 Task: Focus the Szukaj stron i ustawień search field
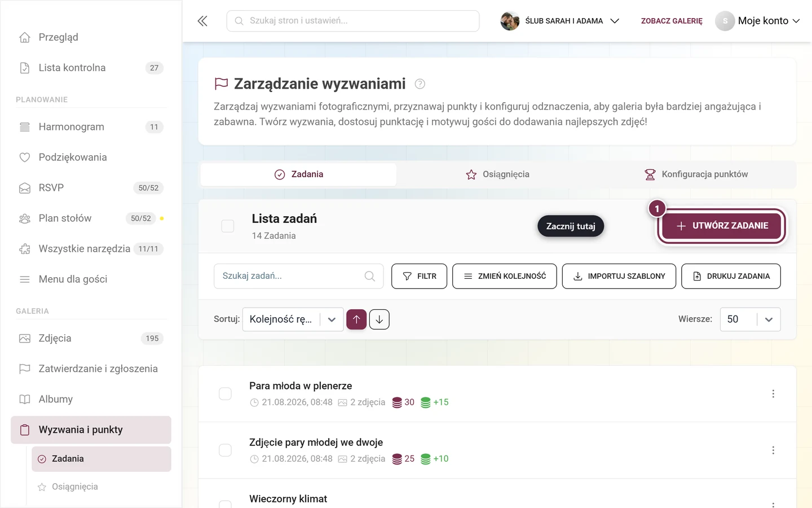[353, 21]
